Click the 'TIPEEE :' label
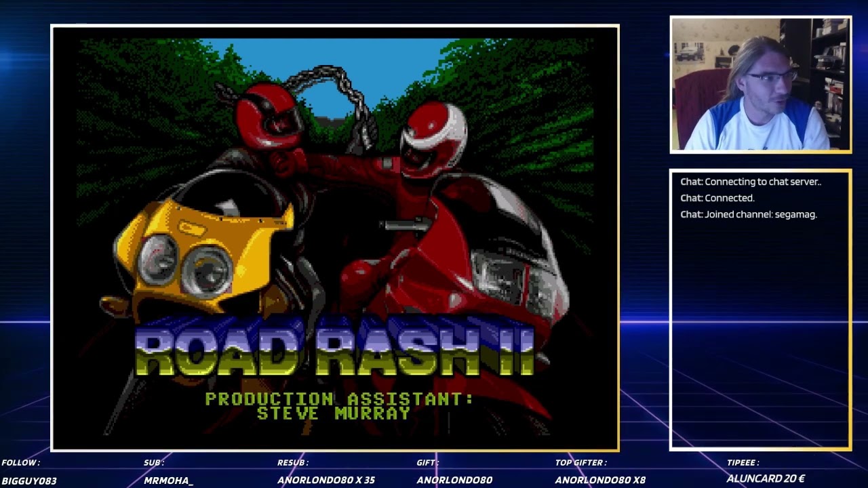The width and height of the screenshot is (868, 488). [743, 462]
